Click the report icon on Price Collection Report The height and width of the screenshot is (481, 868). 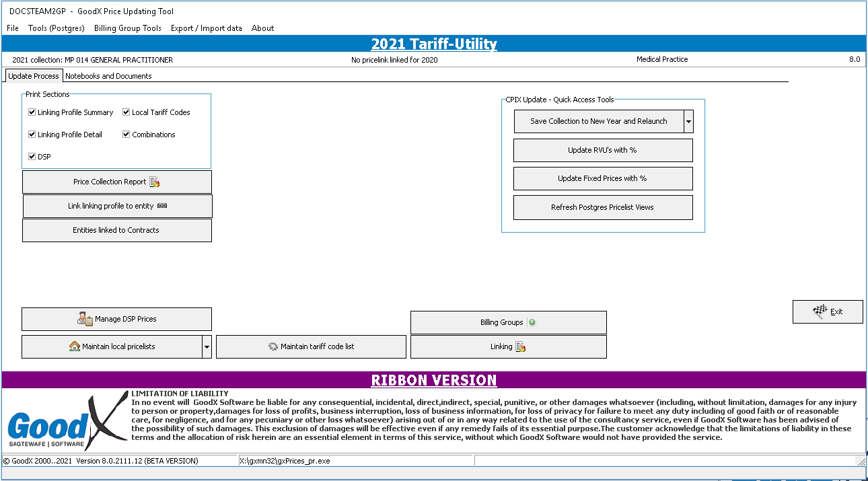click(155, 182)
